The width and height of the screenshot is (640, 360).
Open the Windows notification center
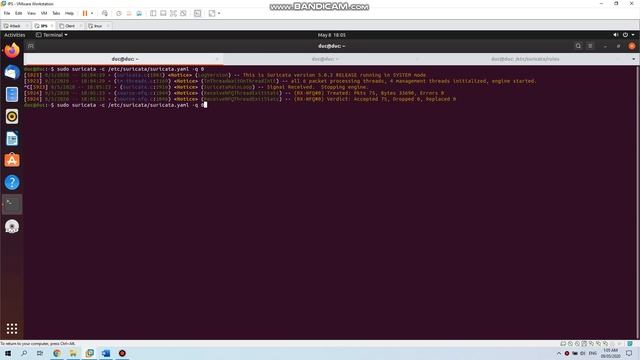tap(629, 353)
